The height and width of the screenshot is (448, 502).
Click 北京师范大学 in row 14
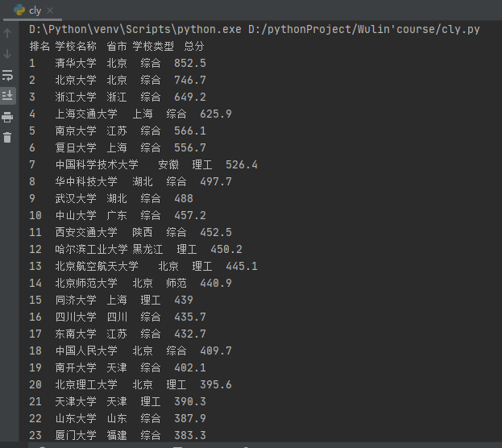point(86,283)
